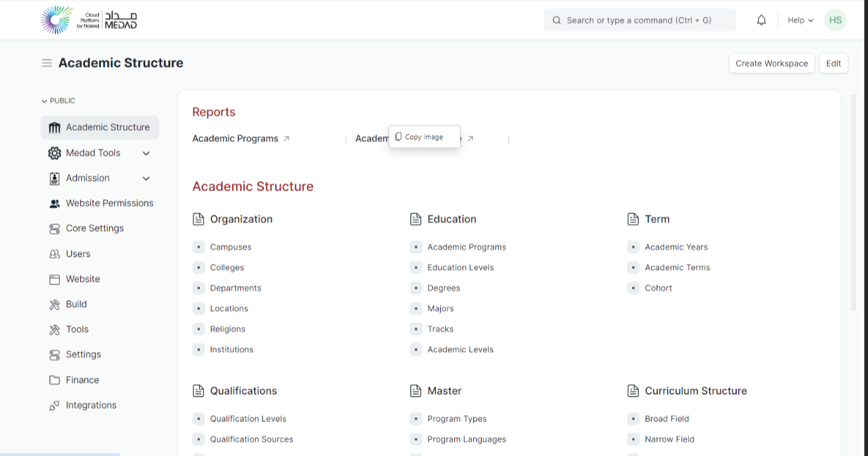This screenshot has width=868, height=456.
Task: Click the Integrations icon in sidebar
Action: pos(55,405)
